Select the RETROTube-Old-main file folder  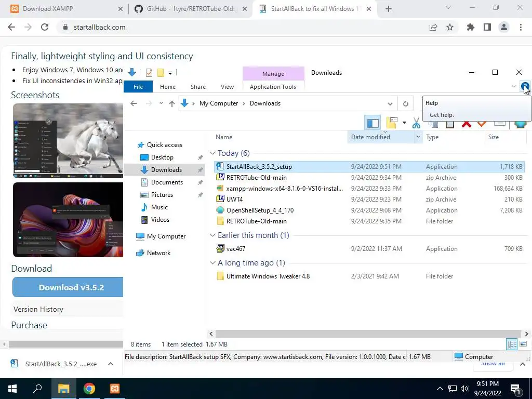[369, 221]
